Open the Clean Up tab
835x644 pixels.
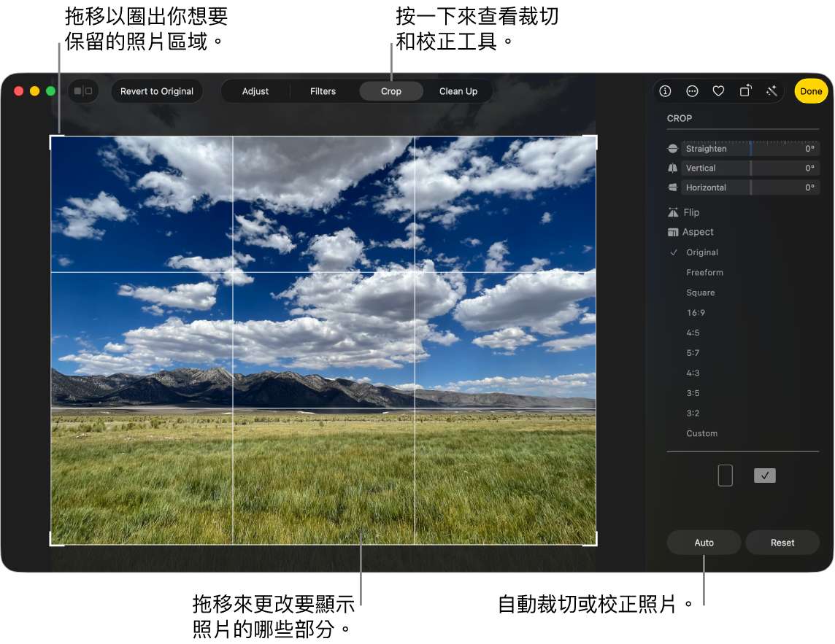[458, 91]
